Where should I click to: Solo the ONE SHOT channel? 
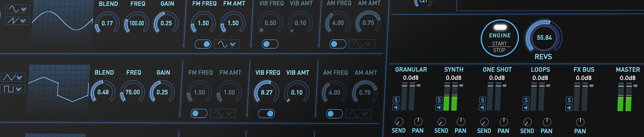click(x=483, y=100)
